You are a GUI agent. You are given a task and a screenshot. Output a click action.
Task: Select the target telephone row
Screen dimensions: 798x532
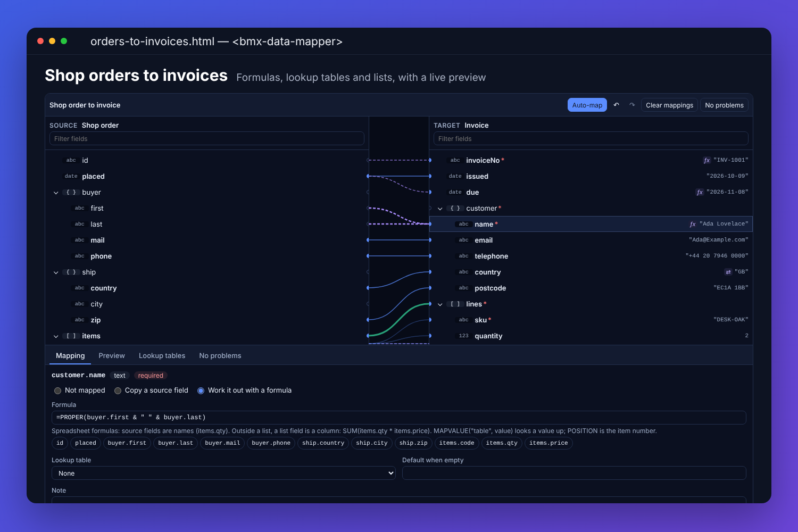pyautogui.click(x=591, y=256)
